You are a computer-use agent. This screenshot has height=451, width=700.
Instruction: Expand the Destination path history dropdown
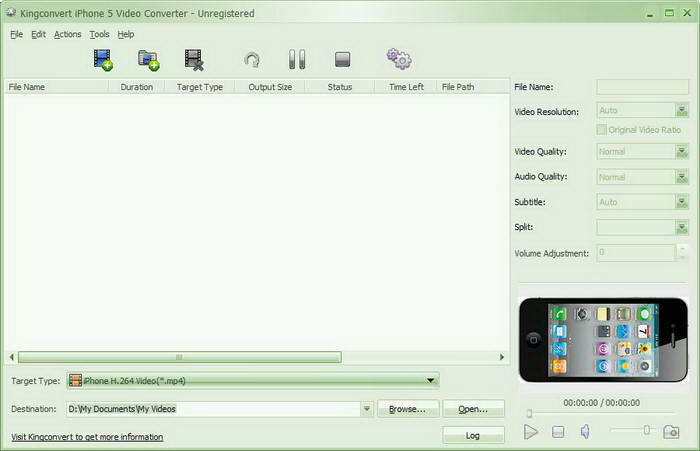[367, 409]
